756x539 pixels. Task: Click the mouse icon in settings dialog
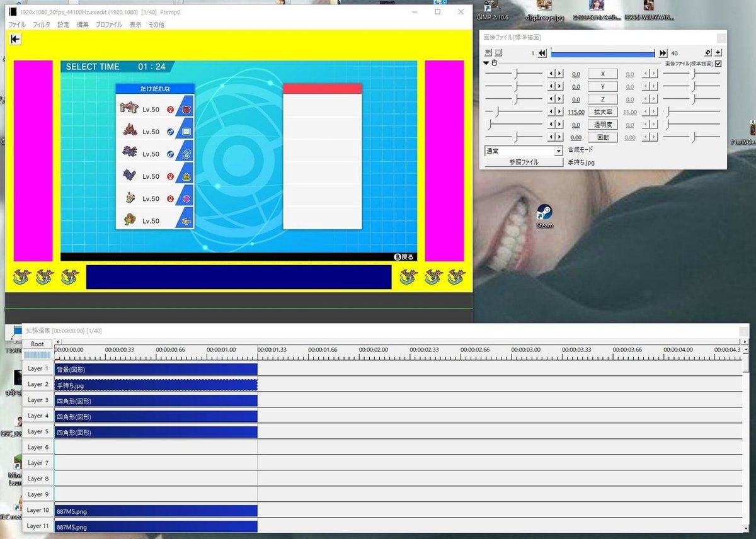click(495, 63)
